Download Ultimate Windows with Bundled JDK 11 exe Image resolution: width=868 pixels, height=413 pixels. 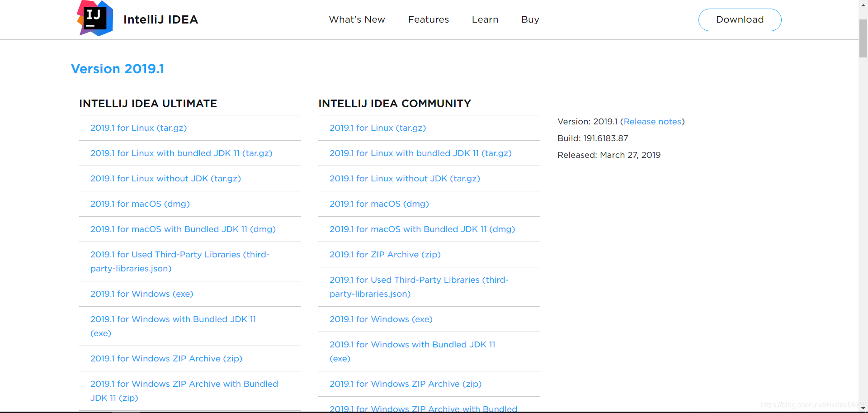173,326
